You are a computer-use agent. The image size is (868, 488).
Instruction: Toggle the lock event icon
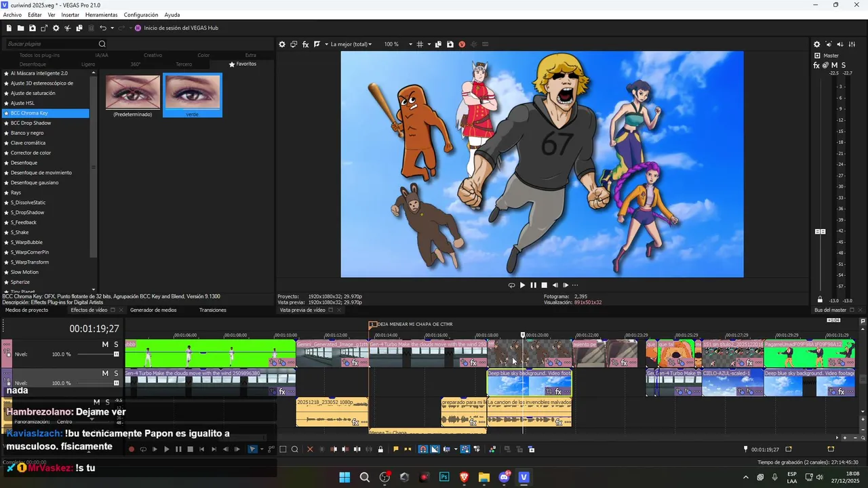(380, 449)
